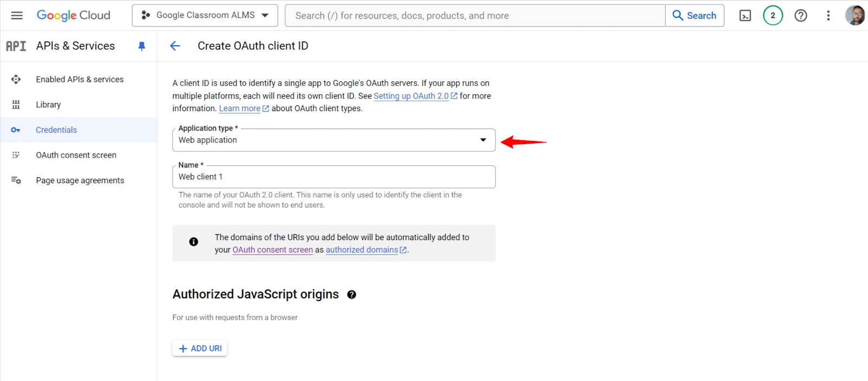Click the info icon in the notice box
Screen dimensions: 868x381
tap(194, 242)
